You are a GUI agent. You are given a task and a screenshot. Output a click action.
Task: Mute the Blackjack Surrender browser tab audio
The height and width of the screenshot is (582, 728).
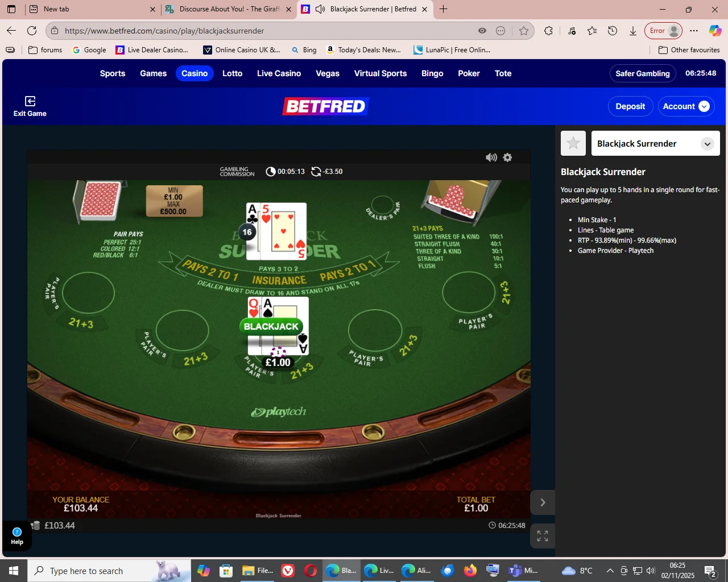coord(320,9)
